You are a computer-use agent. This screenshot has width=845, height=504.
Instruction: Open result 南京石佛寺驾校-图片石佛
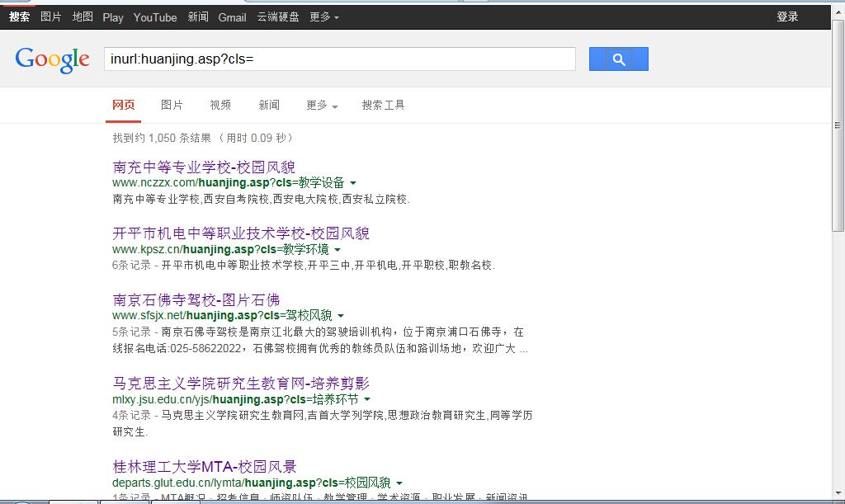click(196, 299)
